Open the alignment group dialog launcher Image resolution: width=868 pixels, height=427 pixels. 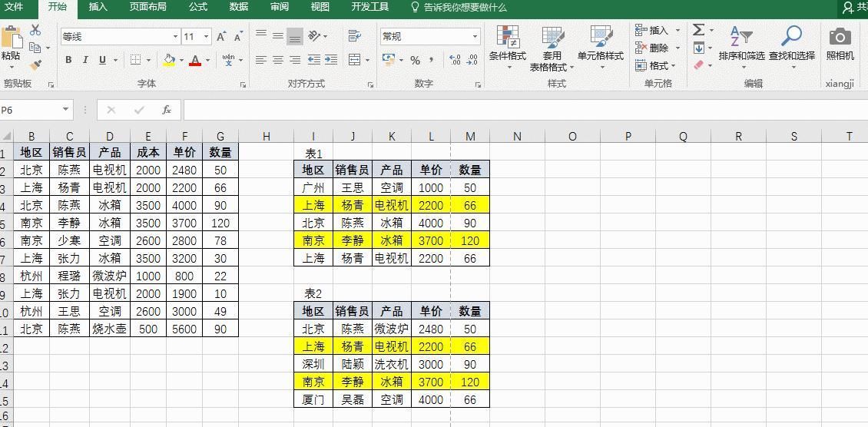click(370, 84)
